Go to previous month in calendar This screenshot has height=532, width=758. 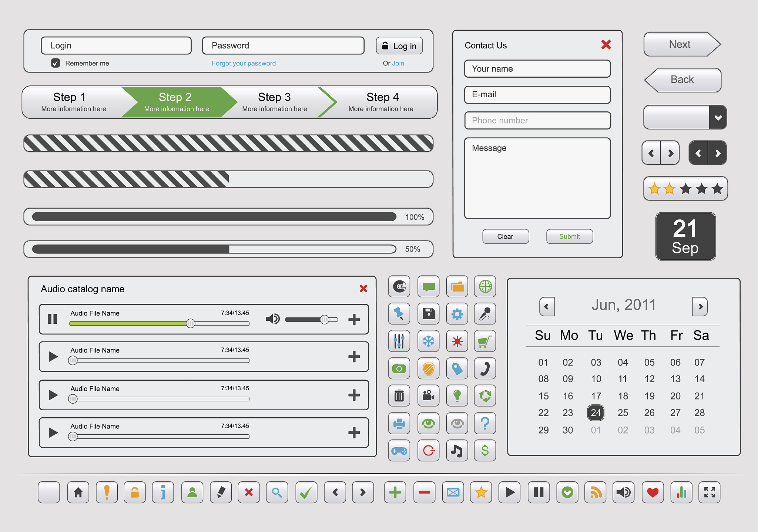547,306
